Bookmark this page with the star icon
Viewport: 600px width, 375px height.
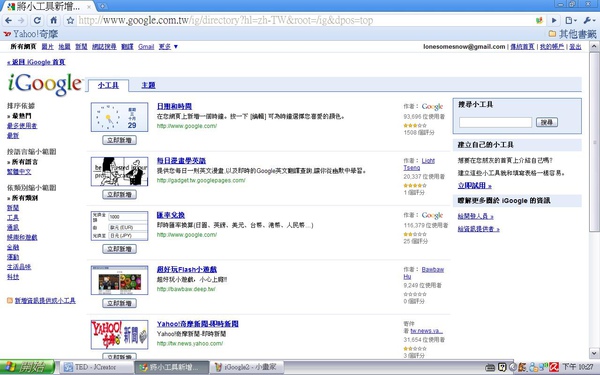[x=70, y=20]
